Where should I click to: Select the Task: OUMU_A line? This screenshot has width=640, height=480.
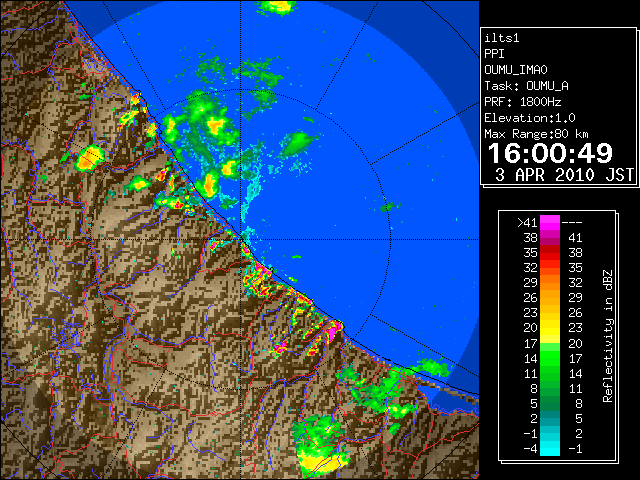click(526, 86)
